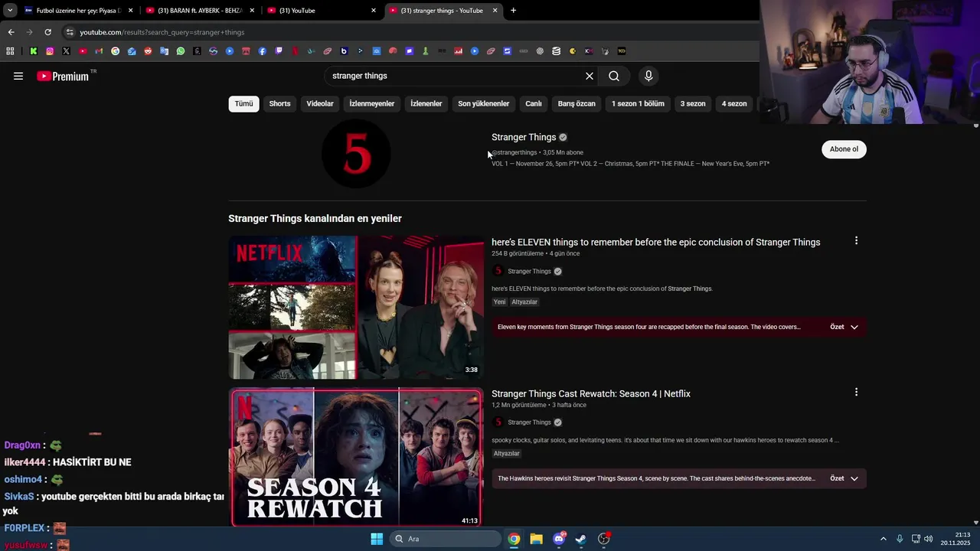Select the İzlenmeyenler filter chip

[372, 103]
